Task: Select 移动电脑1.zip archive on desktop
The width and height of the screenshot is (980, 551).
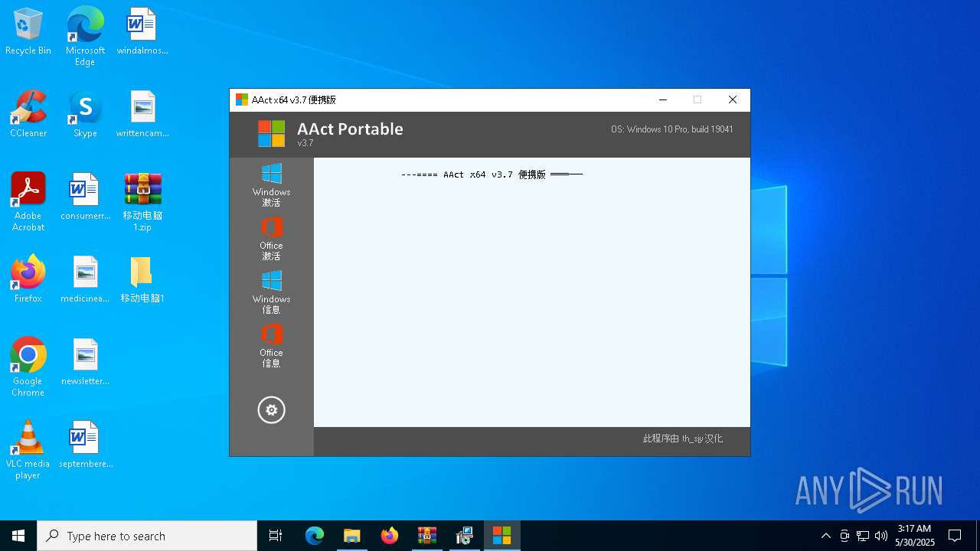Action: (x=142, y=202)
